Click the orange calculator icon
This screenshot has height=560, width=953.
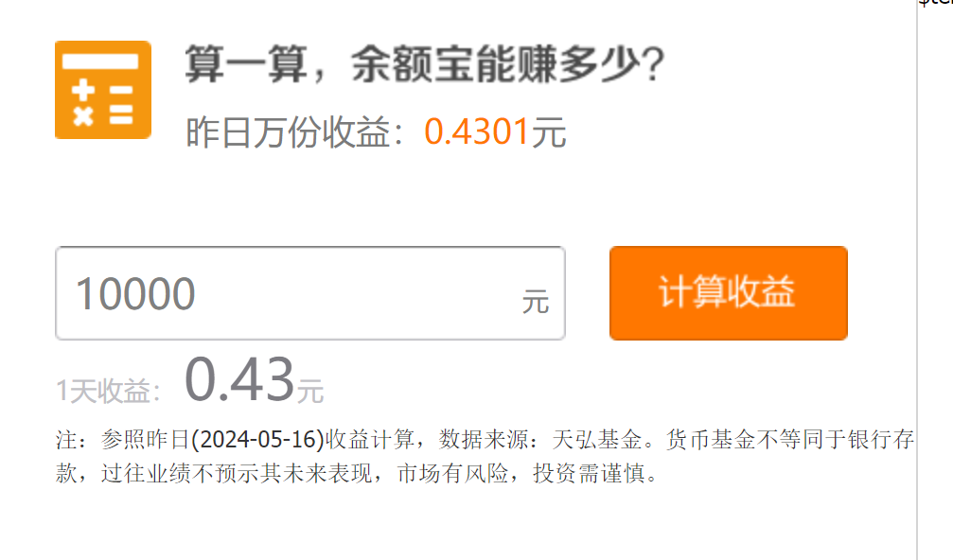[103, 90]
